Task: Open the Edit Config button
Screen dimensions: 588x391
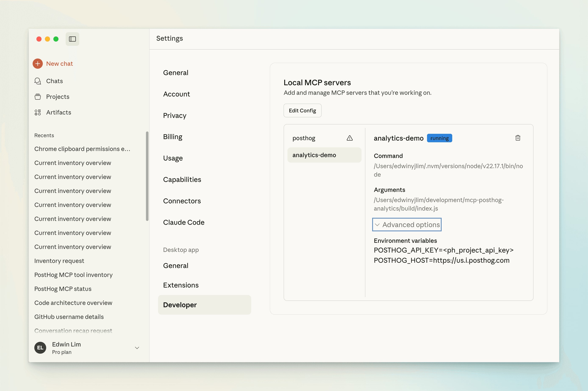Action: [302, 110]
